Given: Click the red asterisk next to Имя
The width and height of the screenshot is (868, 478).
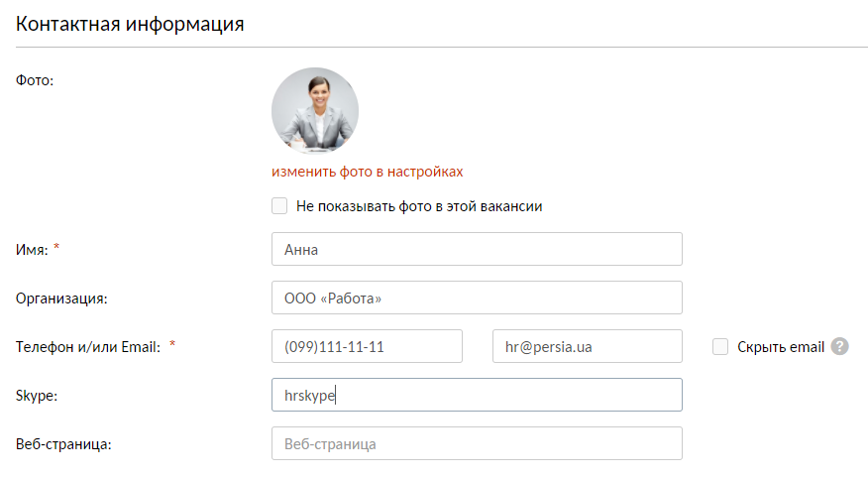Looking at the screenshot, I should [56, 248].
